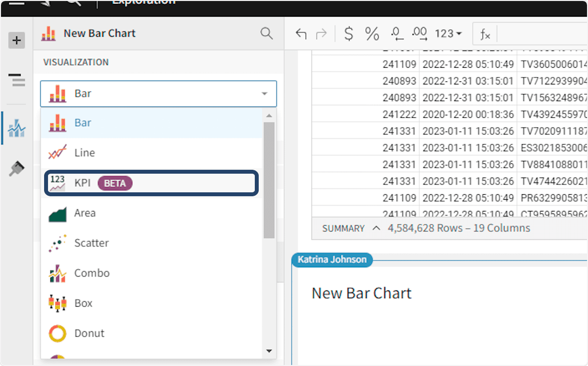Collapse the Bar visualization type dropdown
This screenshot has width=588, height=366.
coord(264,94)
